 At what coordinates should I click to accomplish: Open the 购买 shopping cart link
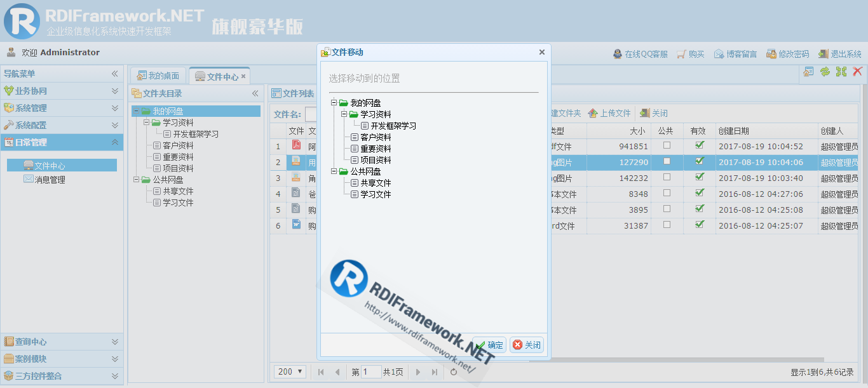[691, 54]
